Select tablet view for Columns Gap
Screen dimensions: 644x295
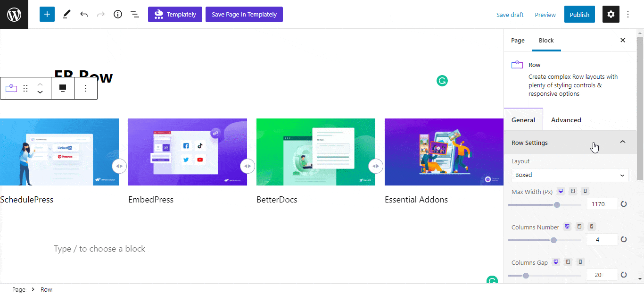(568, 262)
